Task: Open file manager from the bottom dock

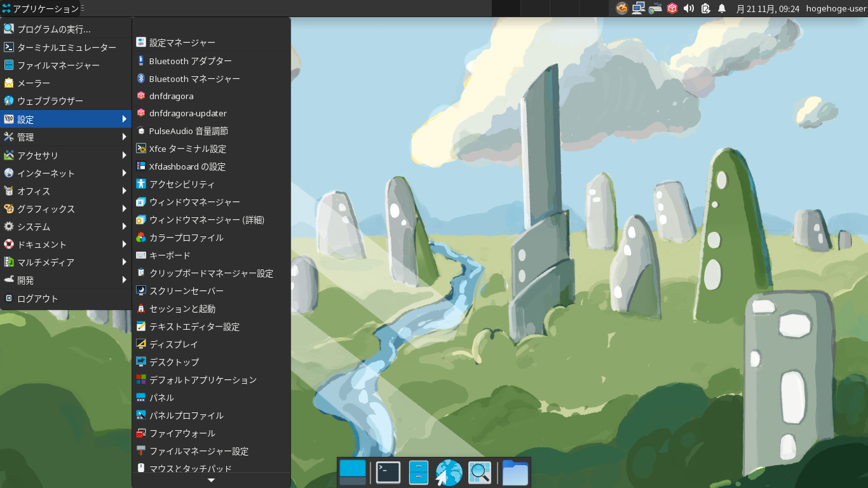Action: (x=419, y=473)
